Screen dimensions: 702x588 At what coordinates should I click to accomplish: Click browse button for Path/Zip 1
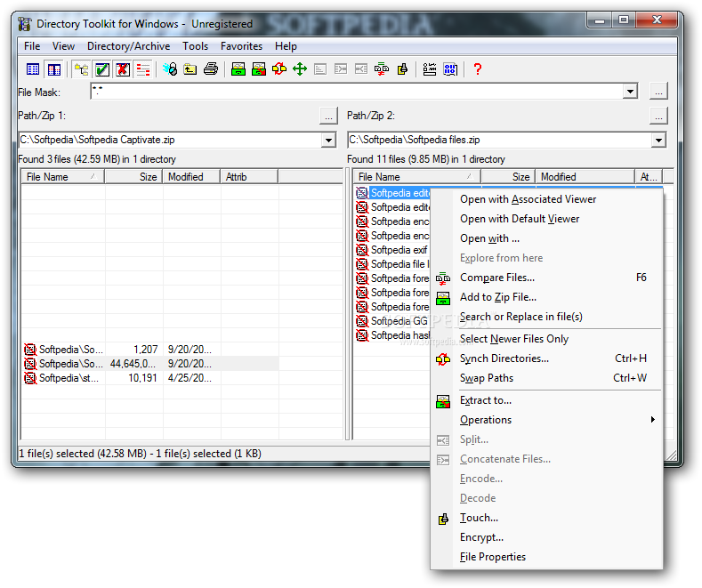tap(328, 116)
